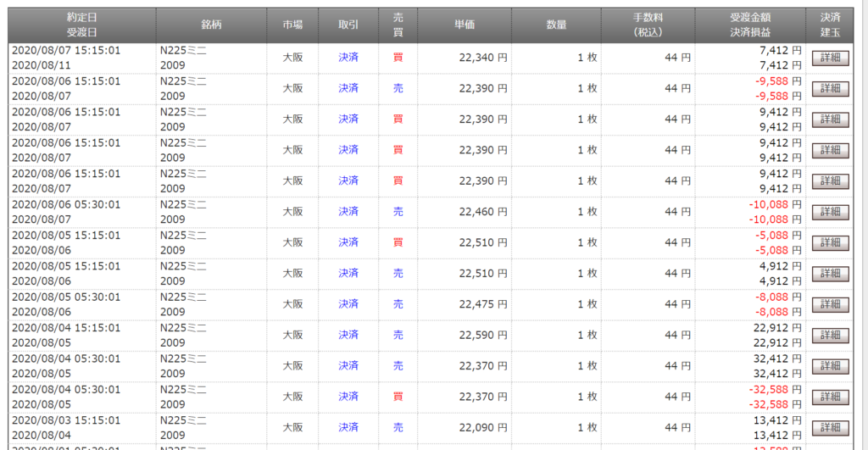Click 決済 link in the -9,588 円 row
The height and width of the screenshot is (450, 868).
point(348,89)
